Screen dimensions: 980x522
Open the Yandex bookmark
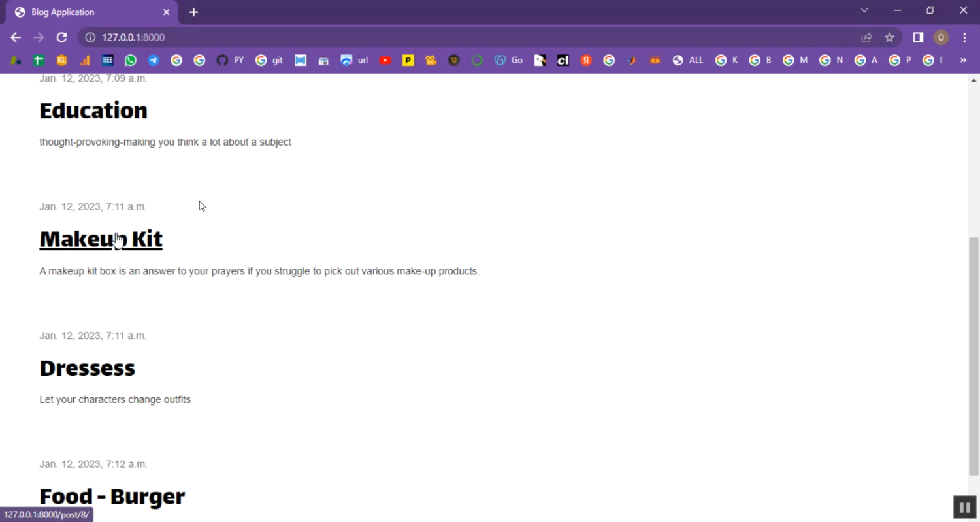click(x=586, y=60)
